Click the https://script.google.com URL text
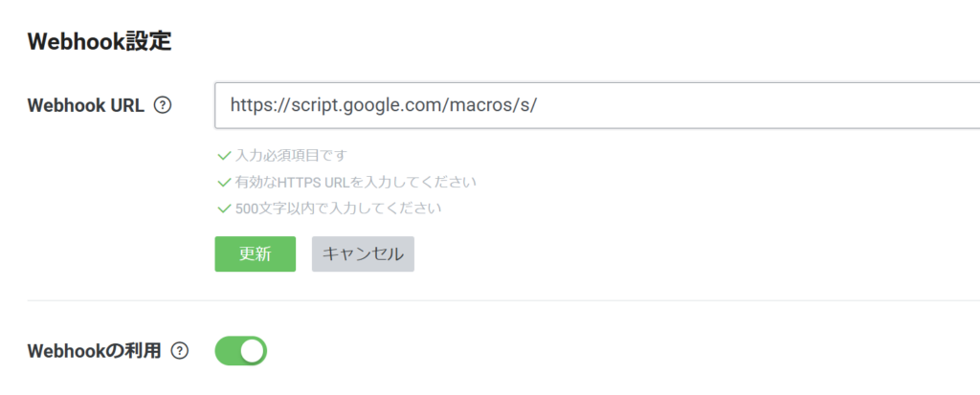This screenshot has width=980, height=395. [x=381, y=105]
